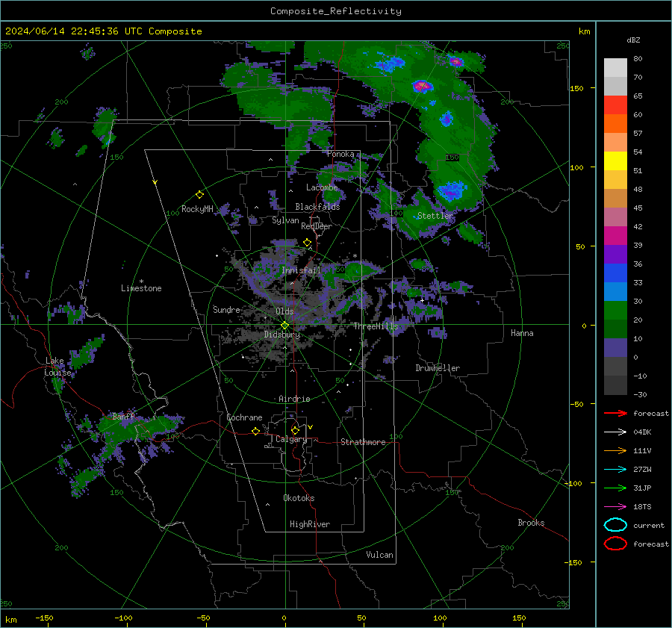Click the Olds city label
The image size is (672, 628).
point(284,311)
